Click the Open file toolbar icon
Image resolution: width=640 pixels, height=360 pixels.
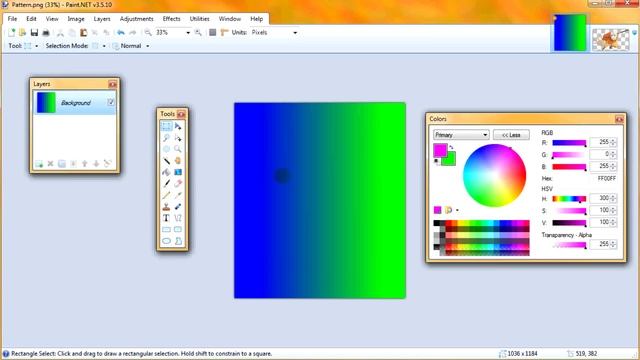22,32
